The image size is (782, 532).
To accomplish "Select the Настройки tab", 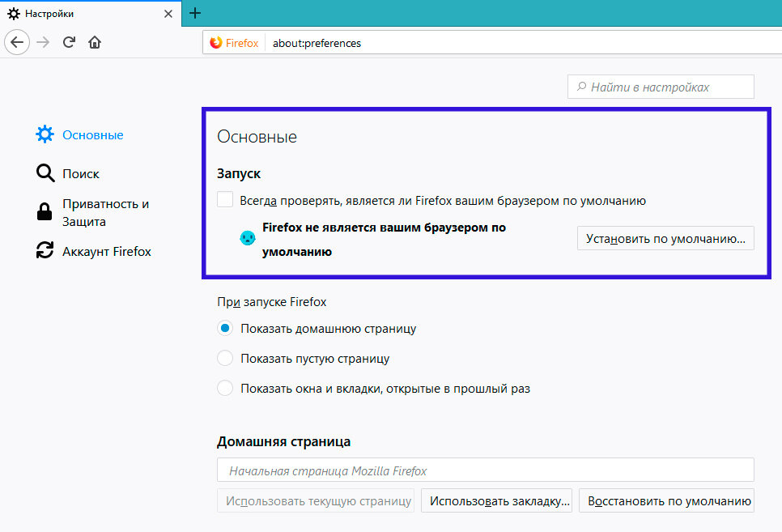I will click(91, 14).
